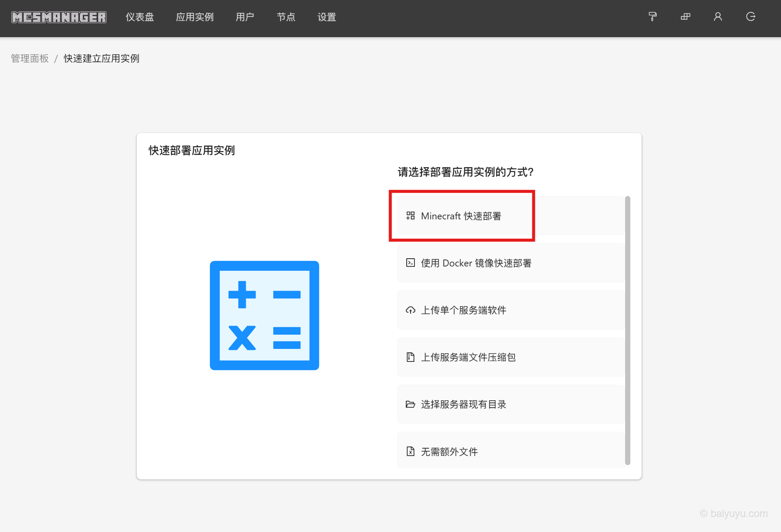Log out using the exit icon
Viewport: 781px width, 532px height.
click(x=751, y=16)
